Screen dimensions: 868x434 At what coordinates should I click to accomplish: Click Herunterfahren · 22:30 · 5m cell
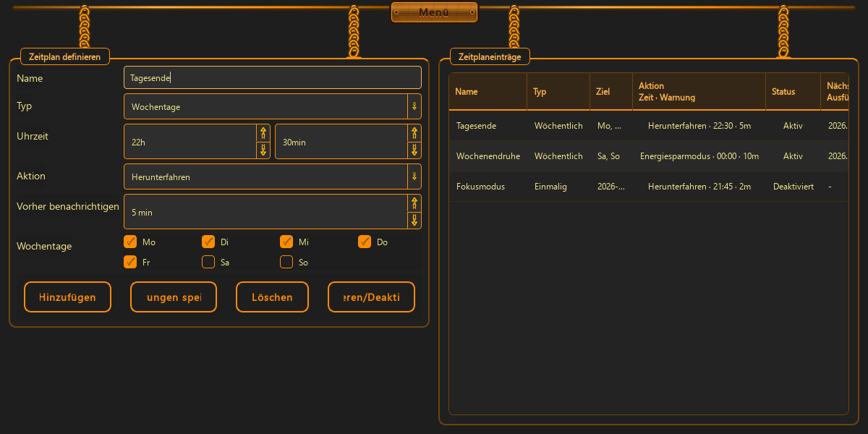pyautogui.click(x=699, y=126)
